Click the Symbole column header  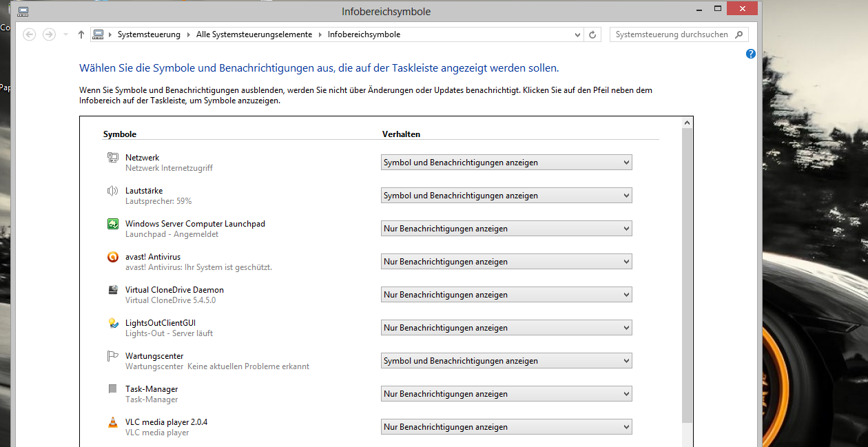(120, 134)
